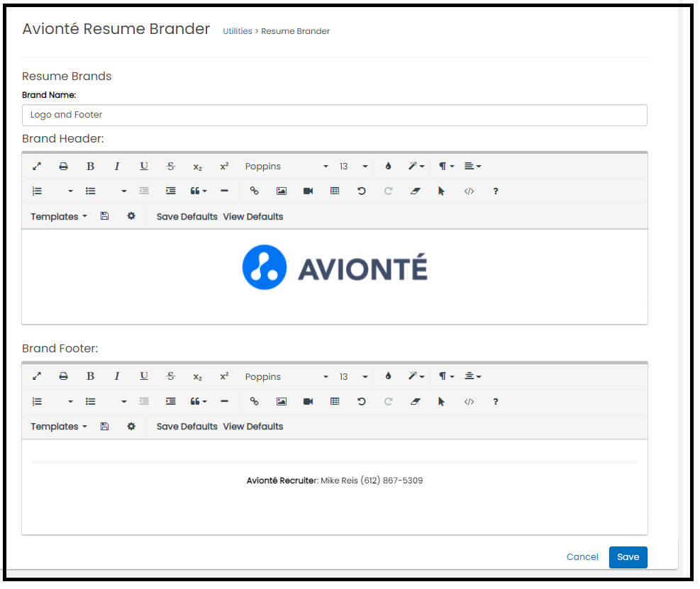This screenshot has height=589, width=700.
Task: Insert a table in the Brand Footer editor
Action: 335,401
